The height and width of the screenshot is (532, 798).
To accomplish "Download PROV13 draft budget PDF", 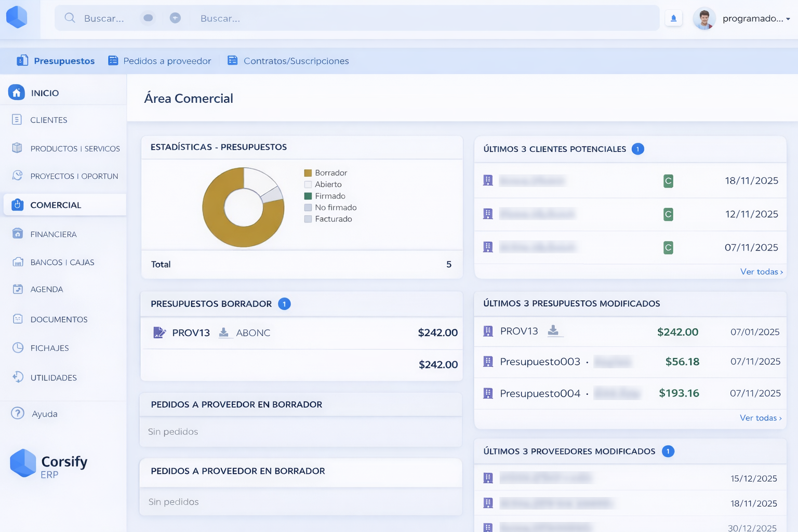I will [x=224, y=332].
